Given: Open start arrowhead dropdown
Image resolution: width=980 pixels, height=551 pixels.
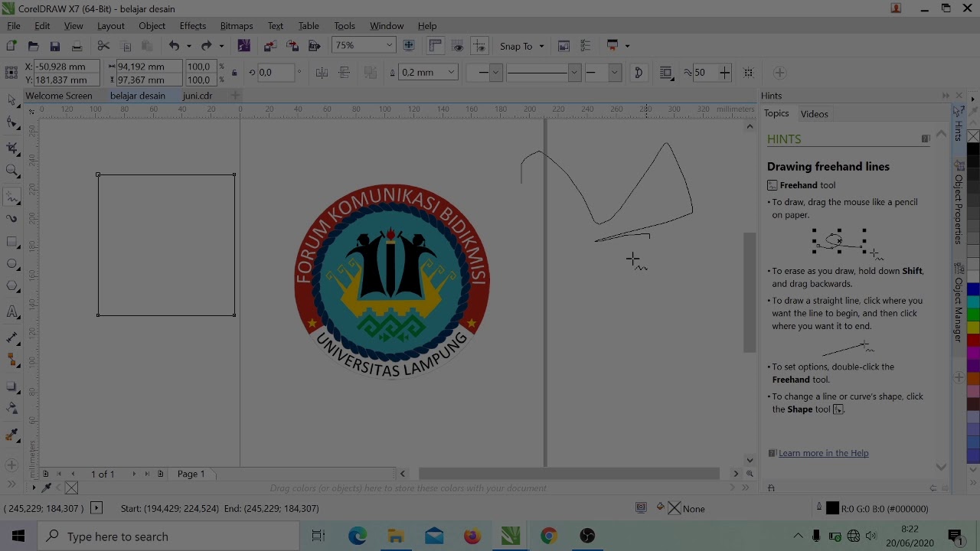Looking at the screenshot, I should (495, 73).
